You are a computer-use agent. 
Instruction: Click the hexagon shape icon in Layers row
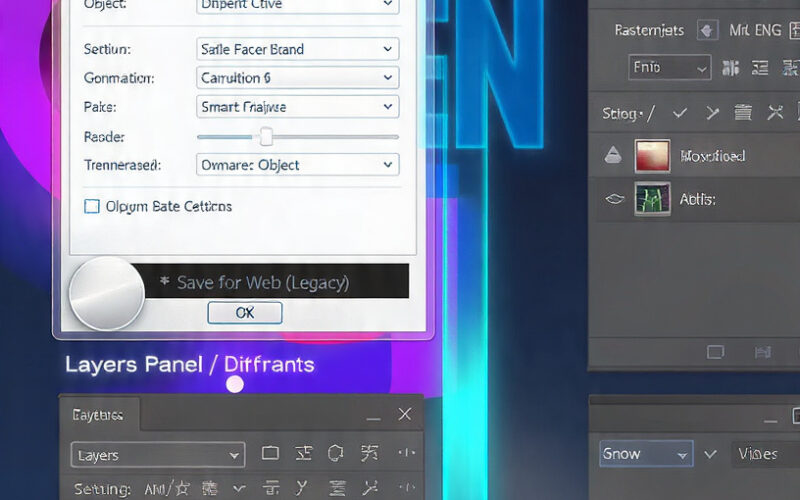pyautogui.click(x=335, y=453)
